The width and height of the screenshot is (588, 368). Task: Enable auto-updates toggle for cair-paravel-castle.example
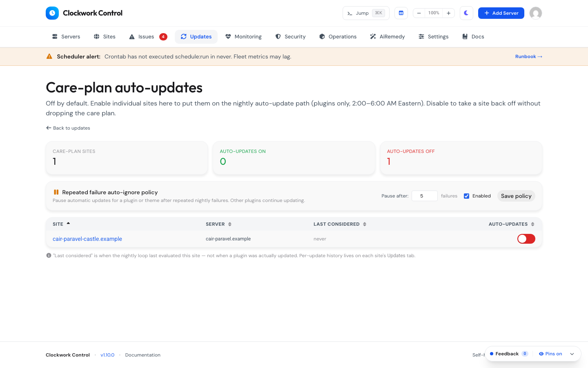526,239
